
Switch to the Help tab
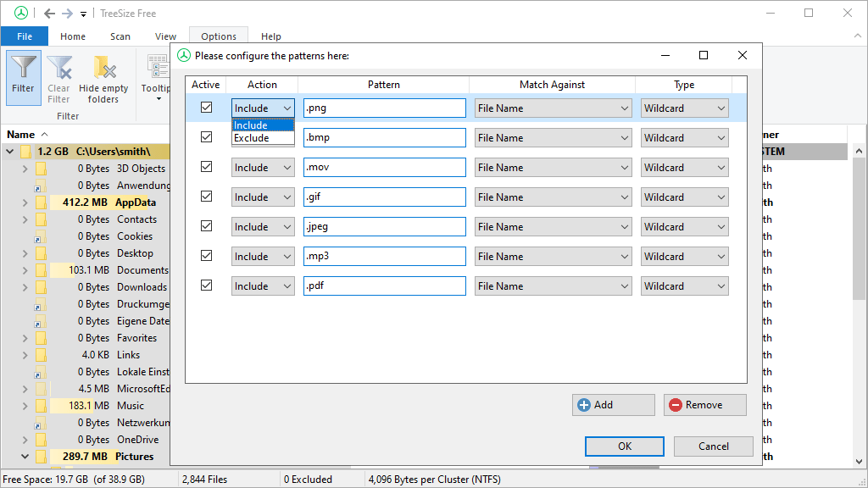[271, 36]
